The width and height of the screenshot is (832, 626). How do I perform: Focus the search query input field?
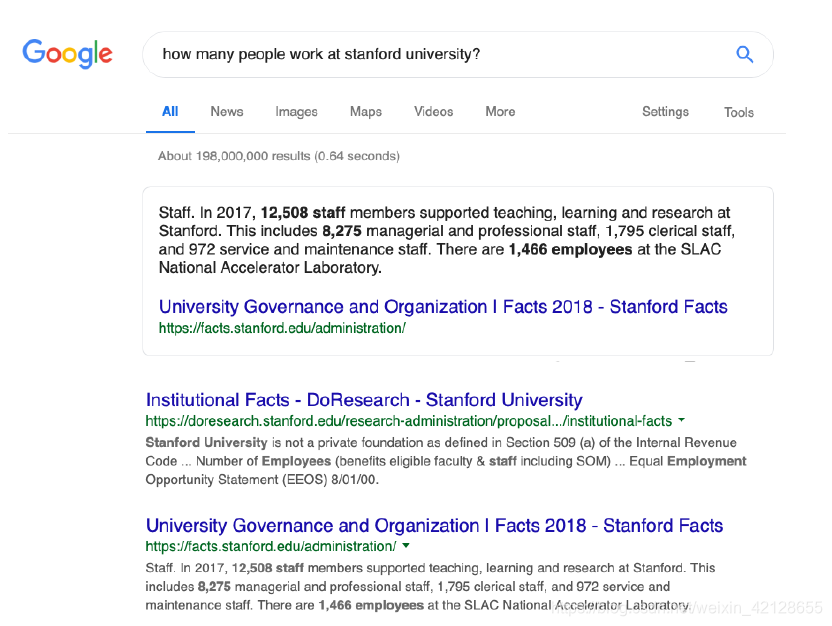point(457,55)
